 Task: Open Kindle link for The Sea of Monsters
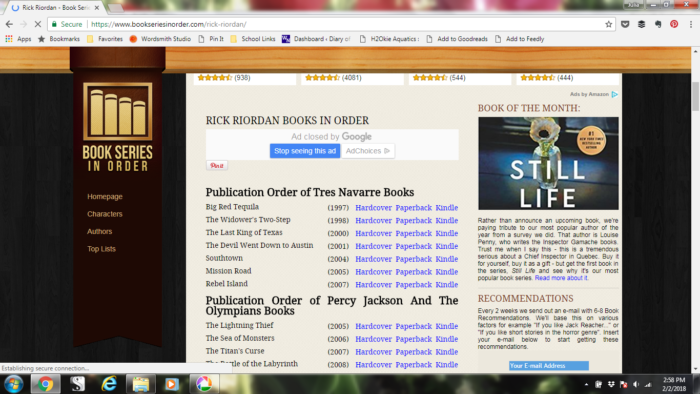[x=447, y=339]
